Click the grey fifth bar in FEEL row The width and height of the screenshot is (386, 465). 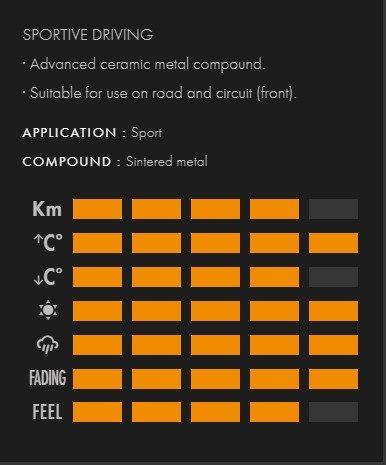point(333,412)
